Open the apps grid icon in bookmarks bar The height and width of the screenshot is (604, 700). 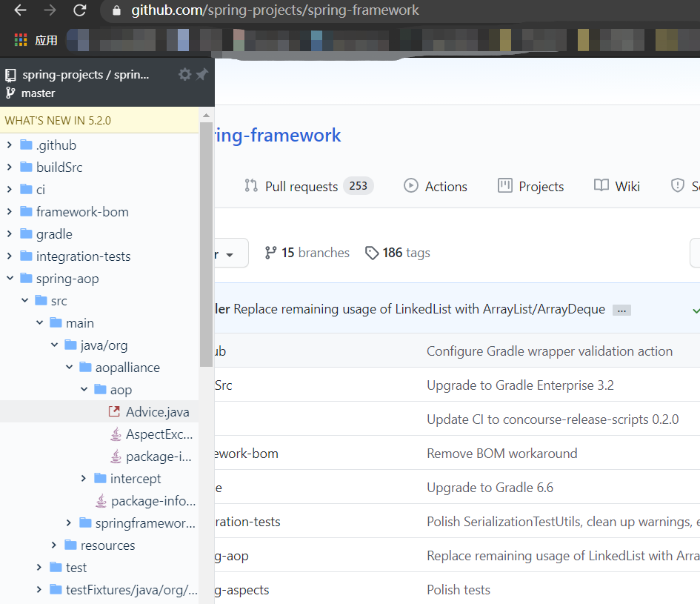click(21, 40)
